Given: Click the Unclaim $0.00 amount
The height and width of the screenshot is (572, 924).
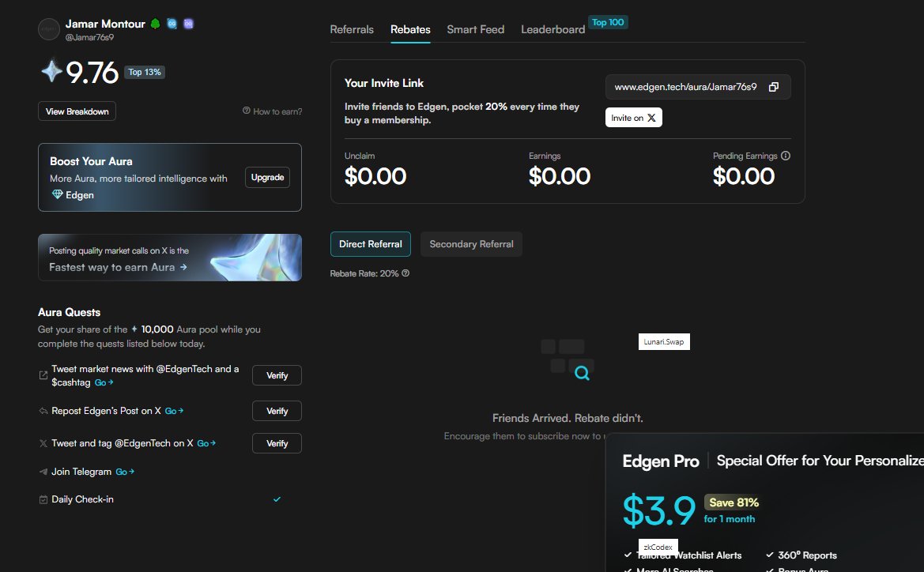Looking at the screenshot, I should coord(375,176).
